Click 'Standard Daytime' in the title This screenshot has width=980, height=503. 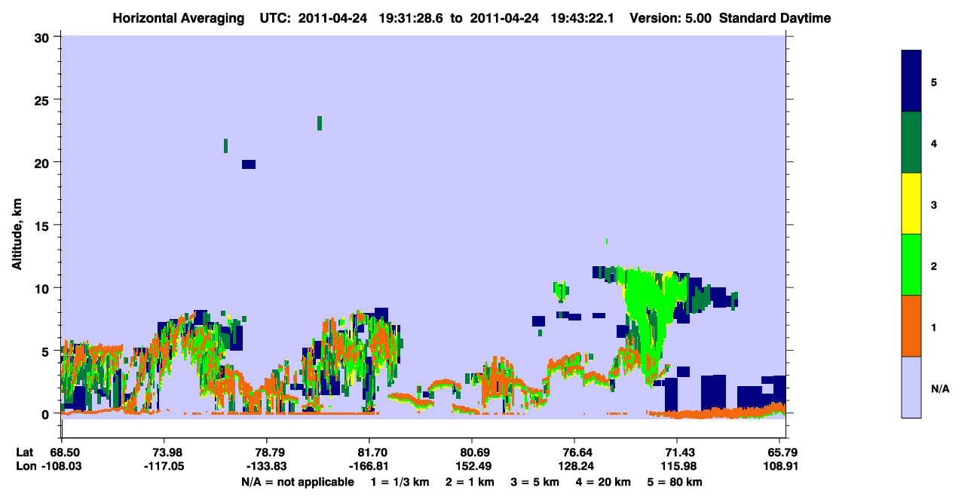click(x=775, y=18)
